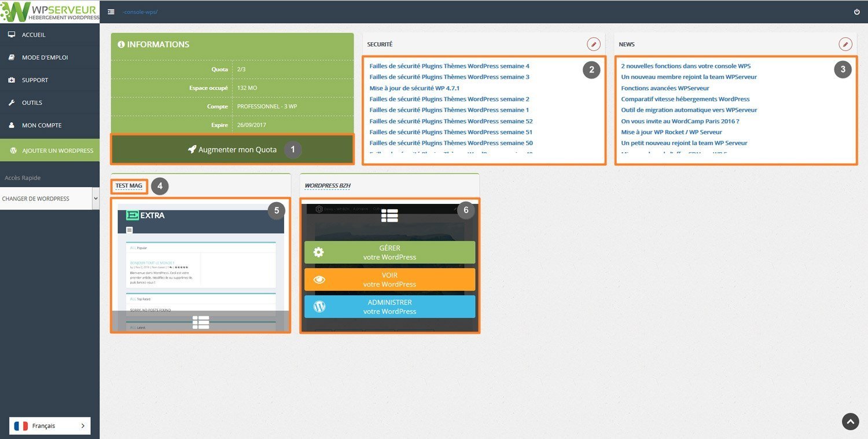Open the Outils menu item
The height and width of the screenshot is (439, 868).
coord(50,103)
